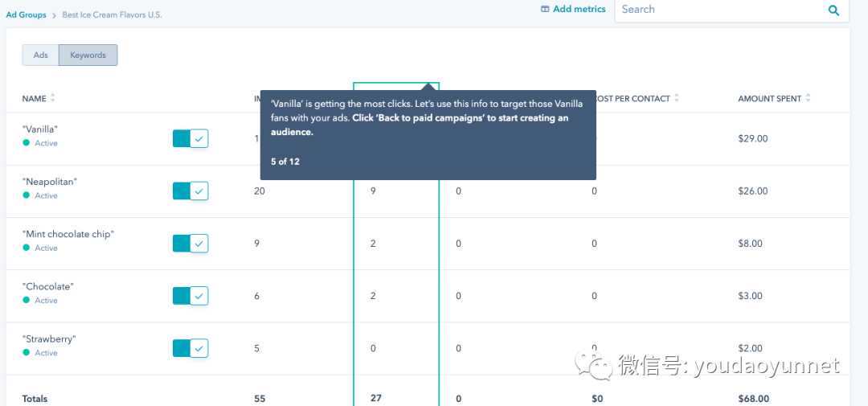The image size is (868, 406).
Task: Click the Add metrics table icon
Action: click(x=545, y=9)
